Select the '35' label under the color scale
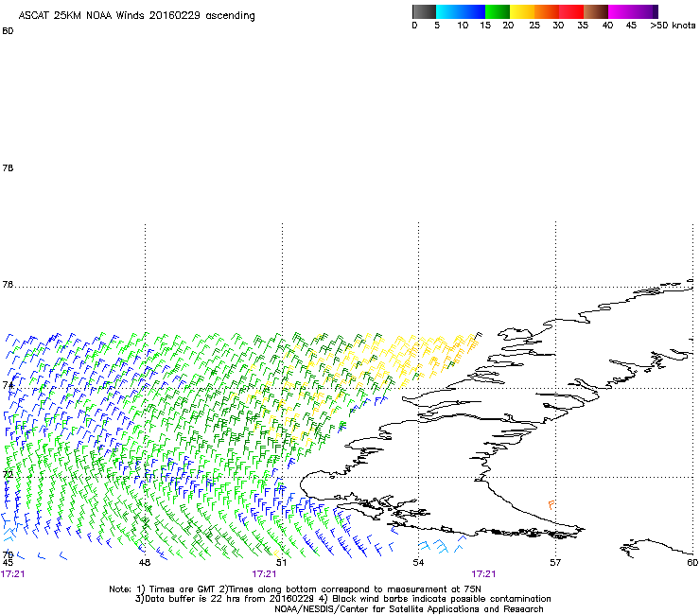 click(583, 26)
